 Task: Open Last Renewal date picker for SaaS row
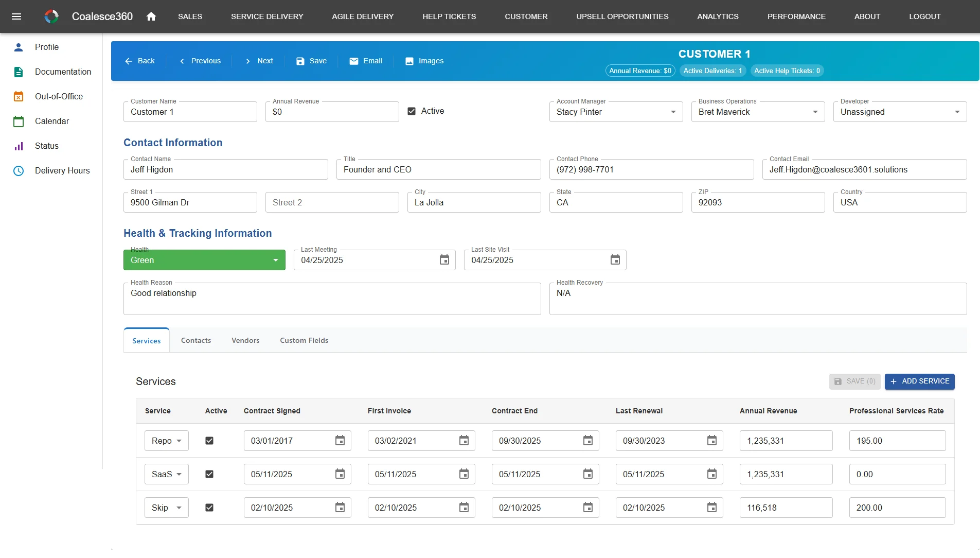click(712, 474)
